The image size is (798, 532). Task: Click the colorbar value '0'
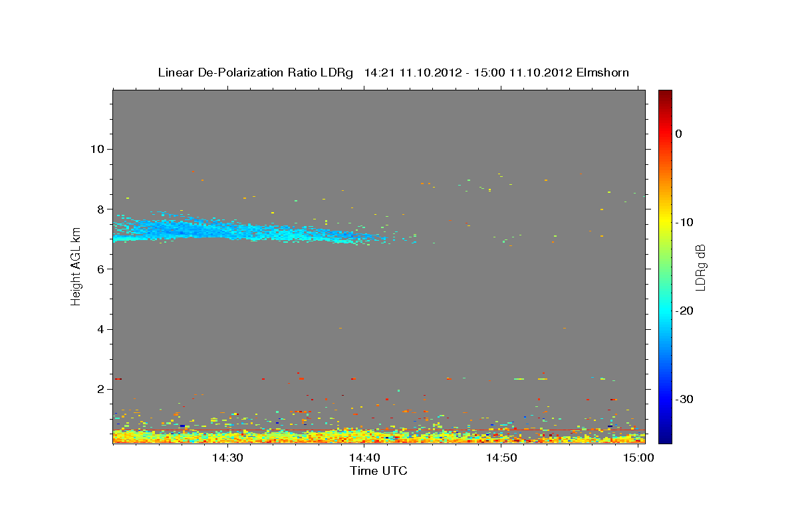(x=679, y=134)
